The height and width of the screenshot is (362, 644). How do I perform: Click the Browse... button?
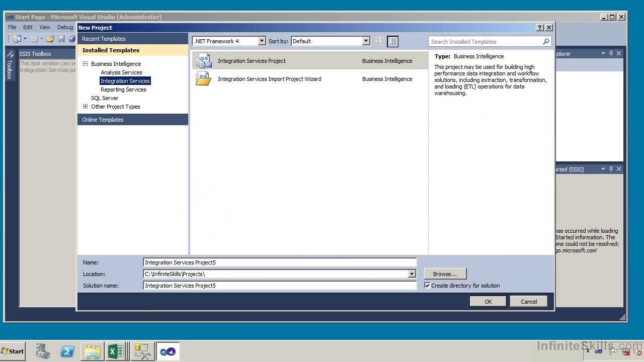pos(445,274)
